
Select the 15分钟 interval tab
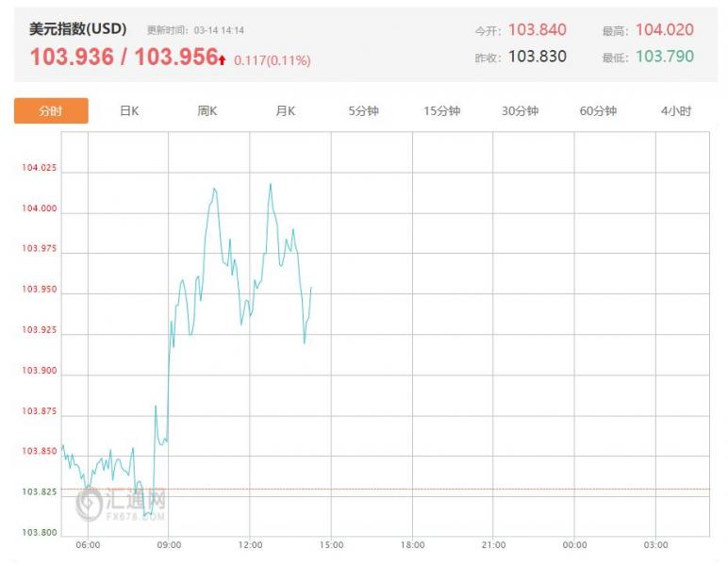tap(441, 110)
